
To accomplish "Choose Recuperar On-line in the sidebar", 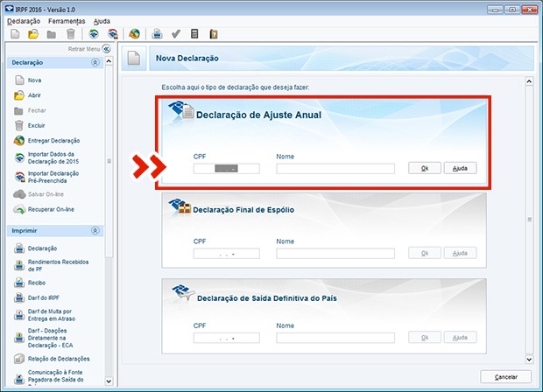I will pos(53,210).
